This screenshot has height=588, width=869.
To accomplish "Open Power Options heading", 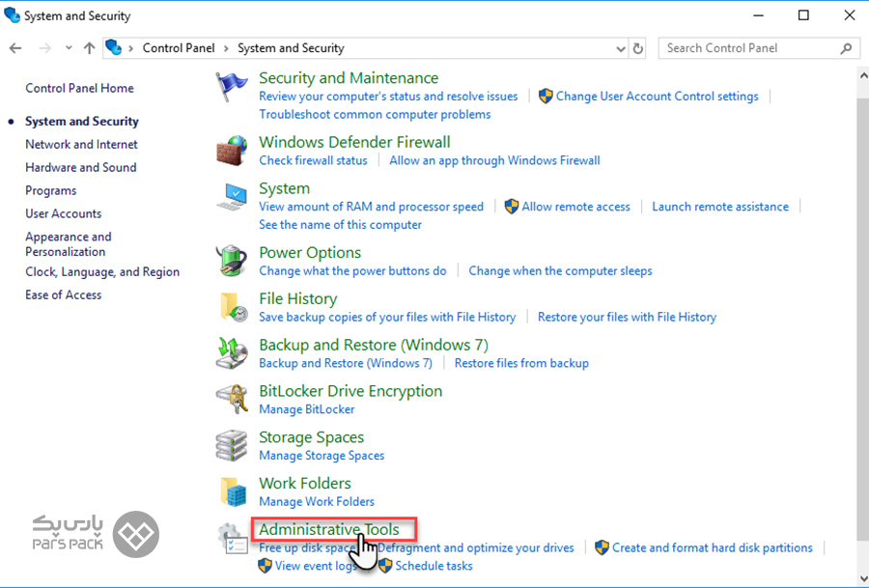I will click(x=310, y=253).
